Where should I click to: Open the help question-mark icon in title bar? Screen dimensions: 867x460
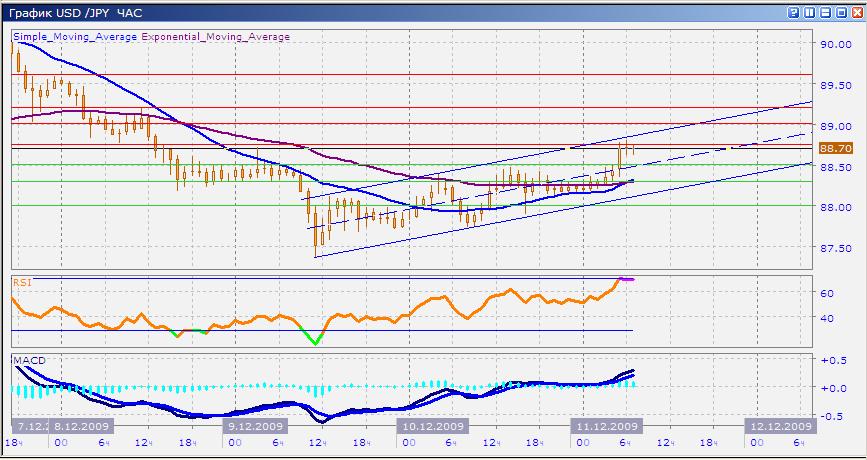coord(794,12)
